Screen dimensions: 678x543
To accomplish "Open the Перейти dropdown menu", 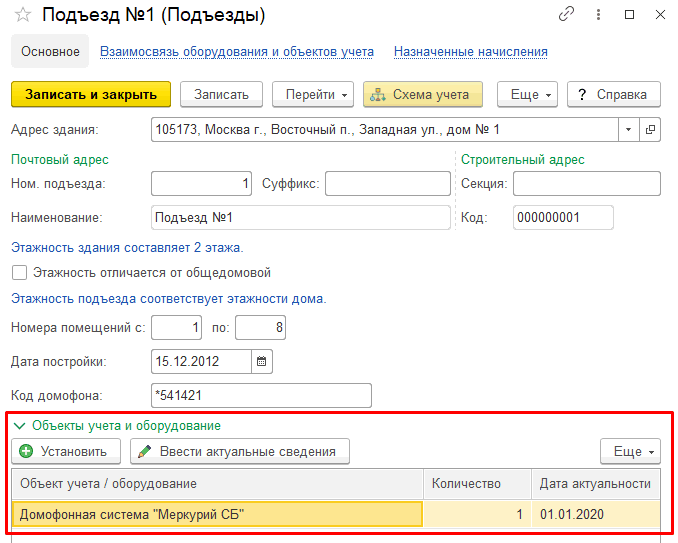I will pos(313,94).
